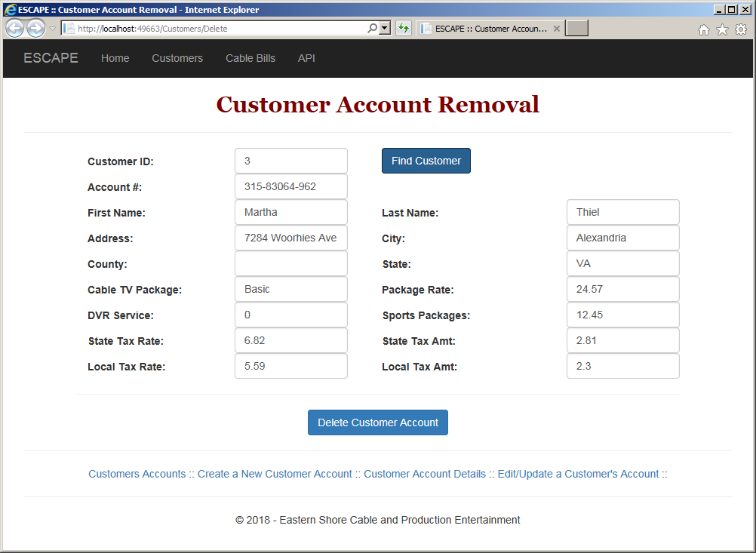Click the Delete Customer Account button
The image size is (756, 553).
(x=378, y=422)
